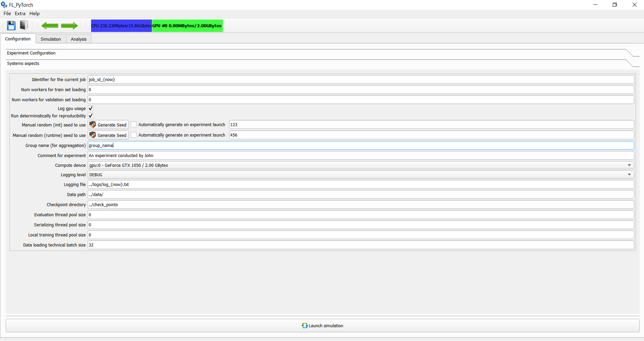This screenshot has height=341, width=644.
Task: Close the FL_PyTorch window
Action: coord(634,5)
